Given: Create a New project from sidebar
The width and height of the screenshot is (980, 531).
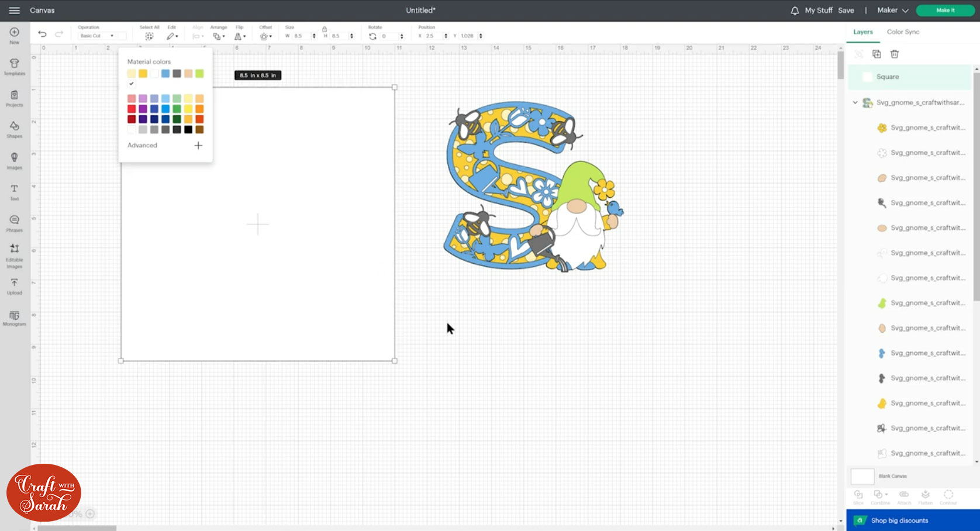Looking at the screenshot, I should point(15,36).
